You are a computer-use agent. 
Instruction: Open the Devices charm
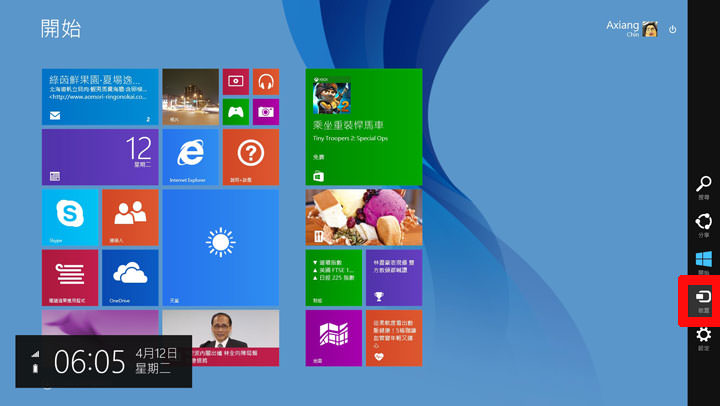pos(701,301)
